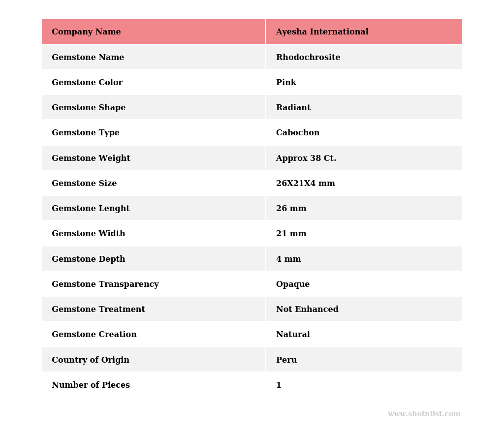Screen dimensions: 504x434
Task: Select the 26X21X4 mm size value
Action: pyautogui.click(x=305, y=184)
